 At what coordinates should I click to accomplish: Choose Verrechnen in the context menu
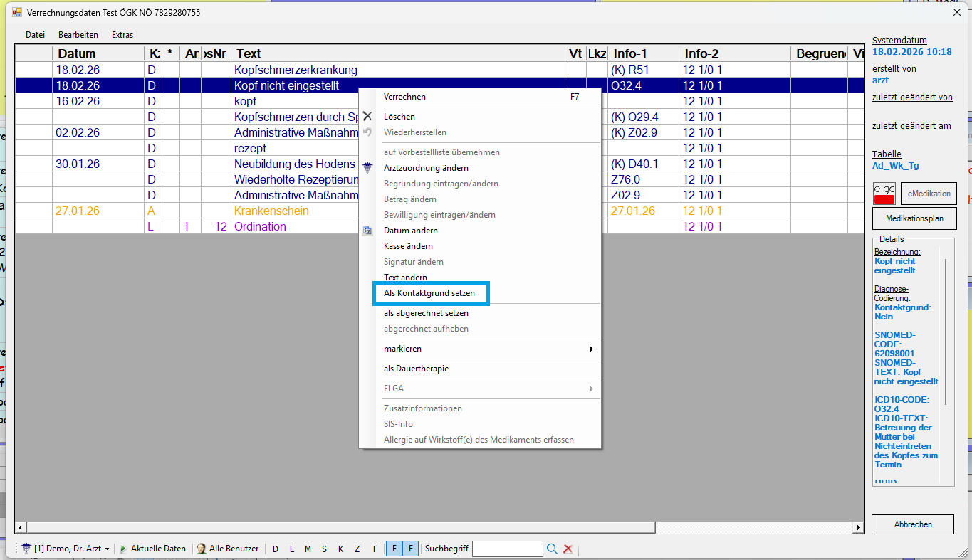[x=404, y=97]
